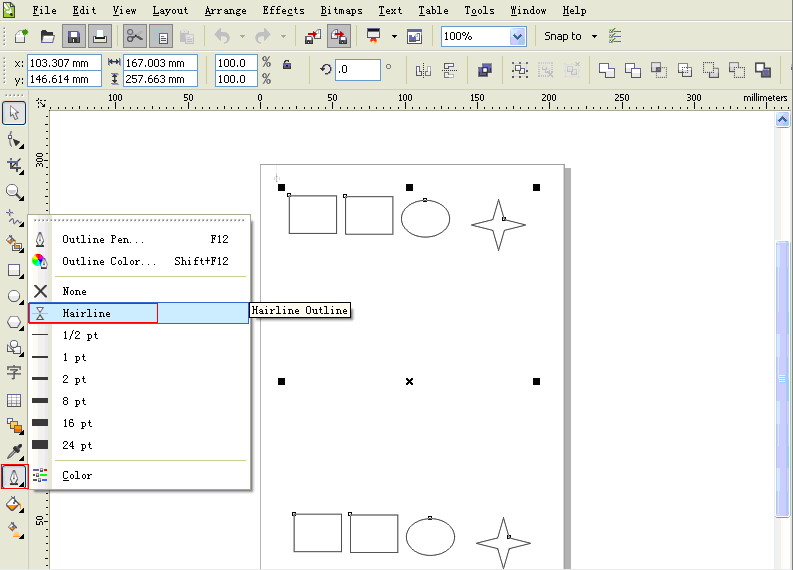The width and height of the screenshot is (793, 570).
Task: Select the Zoom magnifier tool
Action: 14,192
